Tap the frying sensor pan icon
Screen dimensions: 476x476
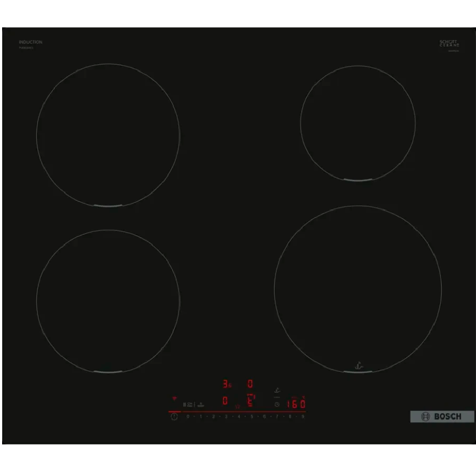point(277,391)
